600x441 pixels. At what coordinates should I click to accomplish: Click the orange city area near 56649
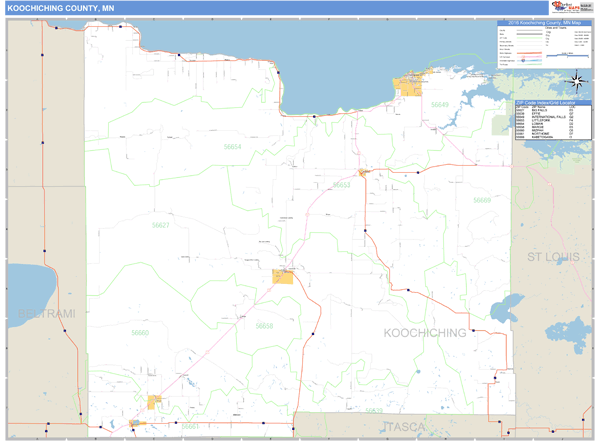tap(410, 86)
